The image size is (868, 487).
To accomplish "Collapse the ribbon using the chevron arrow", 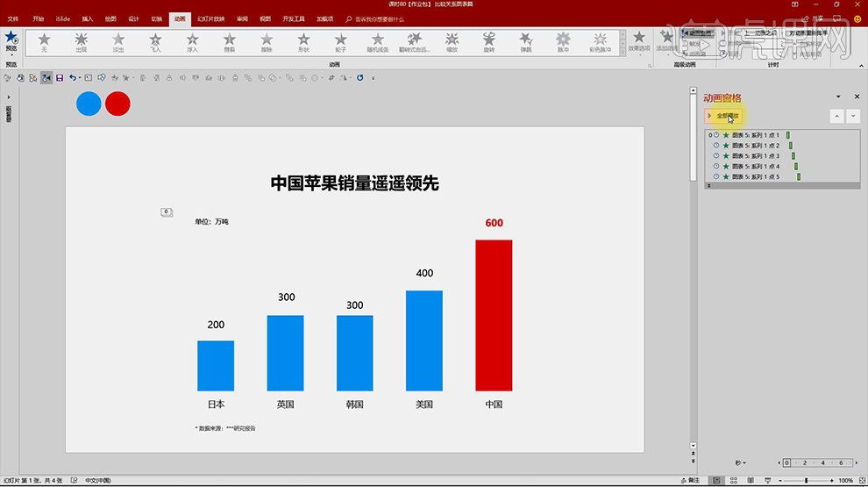I will (861, 66).
